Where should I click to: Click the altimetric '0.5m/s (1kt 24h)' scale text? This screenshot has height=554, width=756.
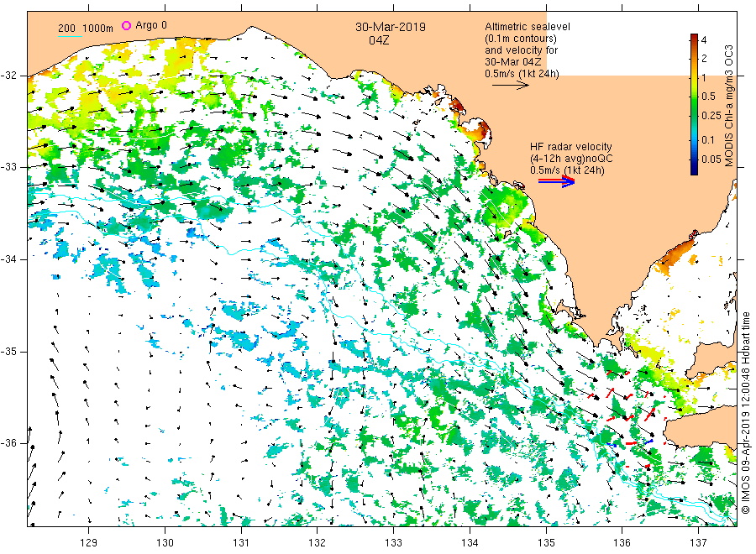522,74
